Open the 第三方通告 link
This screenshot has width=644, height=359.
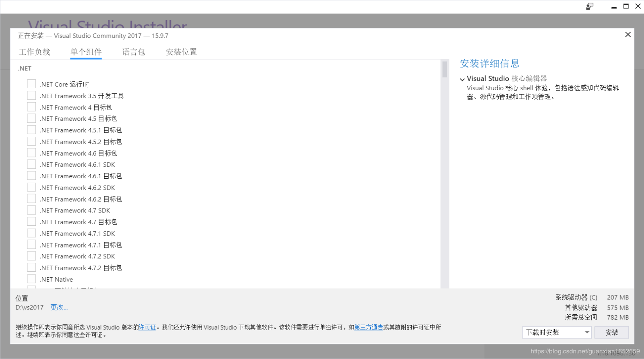[x=369, y=327]
